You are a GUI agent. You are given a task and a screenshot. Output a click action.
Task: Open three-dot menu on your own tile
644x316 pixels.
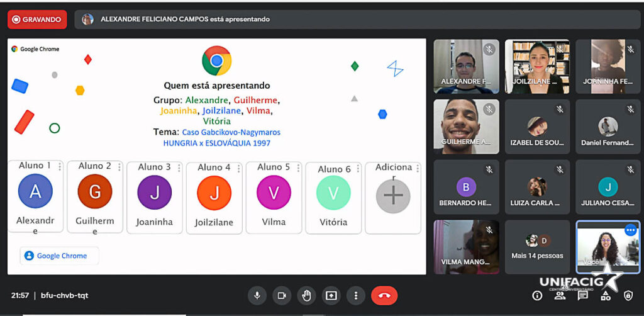[x=630, y=230]
